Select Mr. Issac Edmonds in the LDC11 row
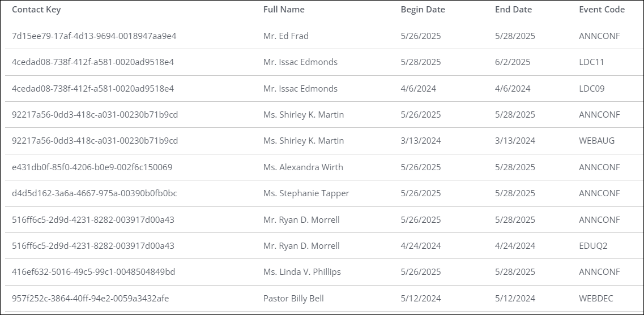The height and width of the screenshot is (315, 644). pyautogui.click(x=300, y=62)
